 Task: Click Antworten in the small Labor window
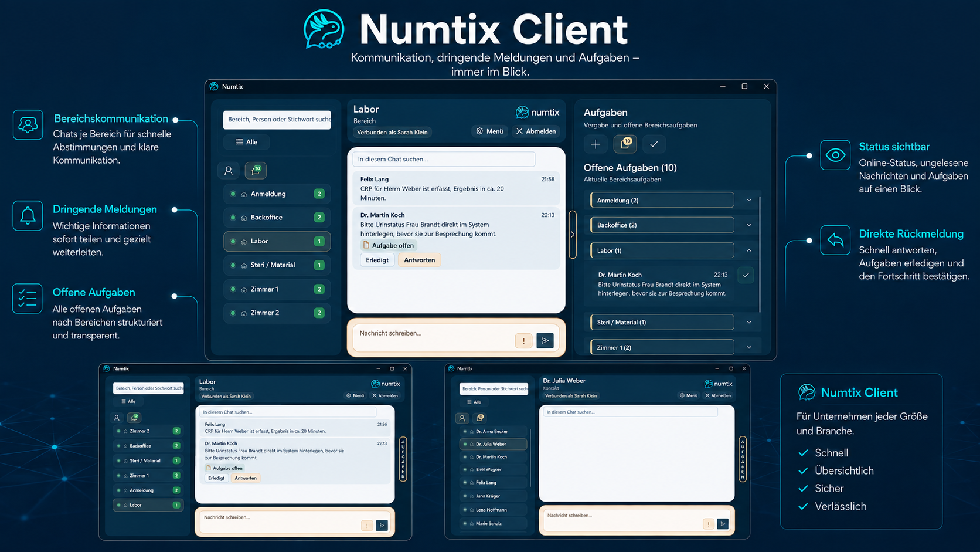246,478
